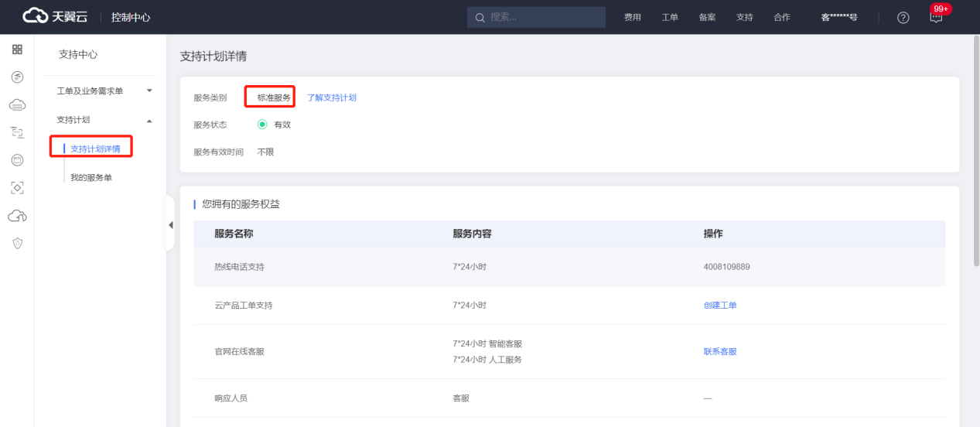Screen dimensions: 980x427
Task: Click 支持计划 menu item label
Action: click(x=73, y=120)
